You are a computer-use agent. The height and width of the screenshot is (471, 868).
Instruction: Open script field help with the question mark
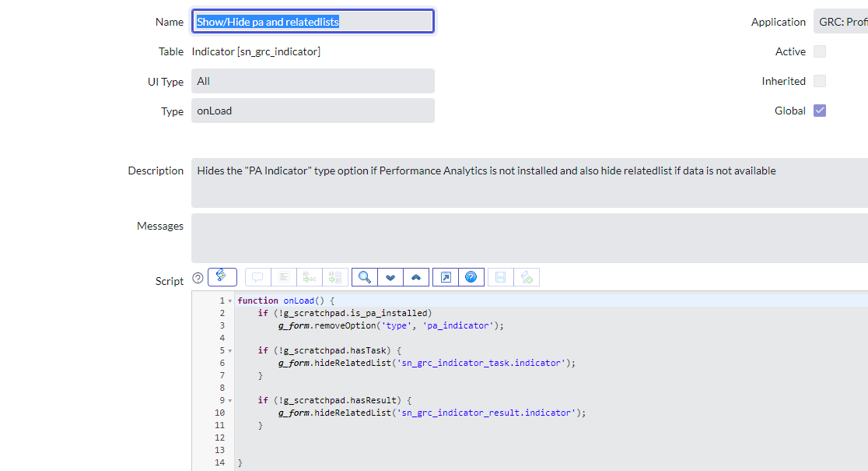pyautogui.click(x=197, y=277)
